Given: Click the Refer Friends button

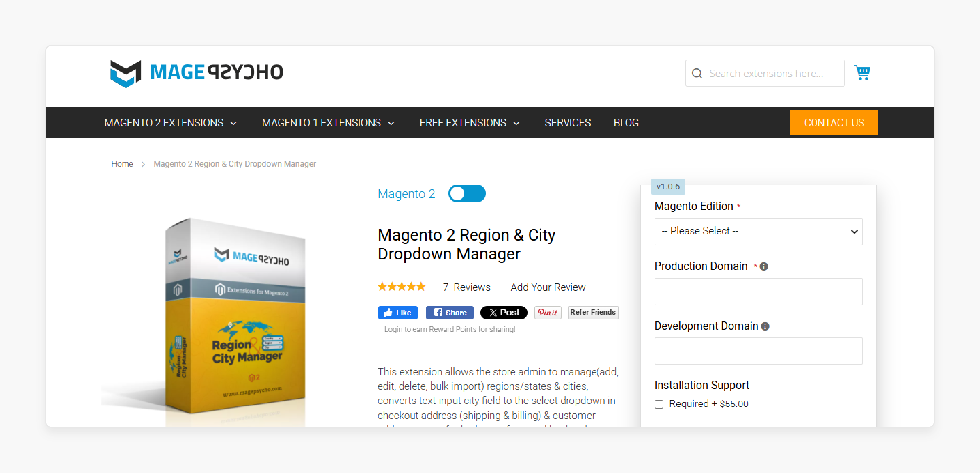Looking at the screenshot, I should 593,312.
